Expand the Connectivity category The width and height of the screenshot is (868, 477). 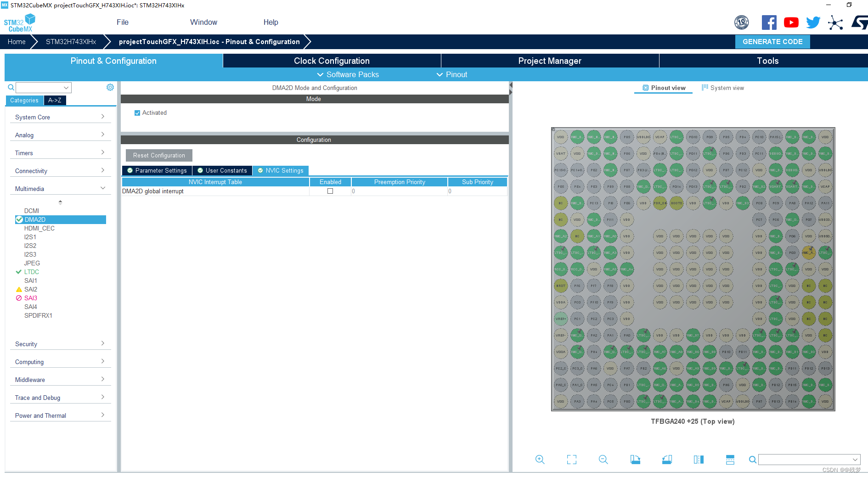60,171
